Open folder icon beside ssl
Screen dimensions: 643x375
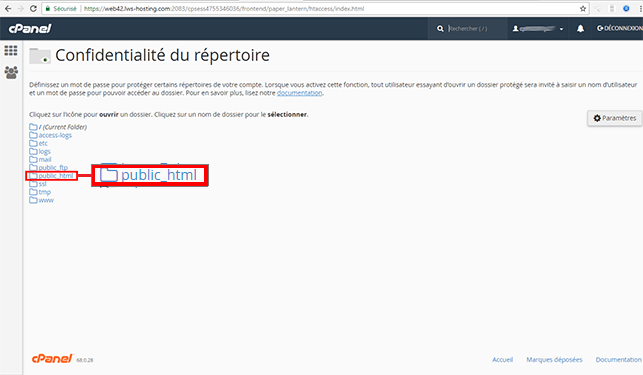point(33,184)
